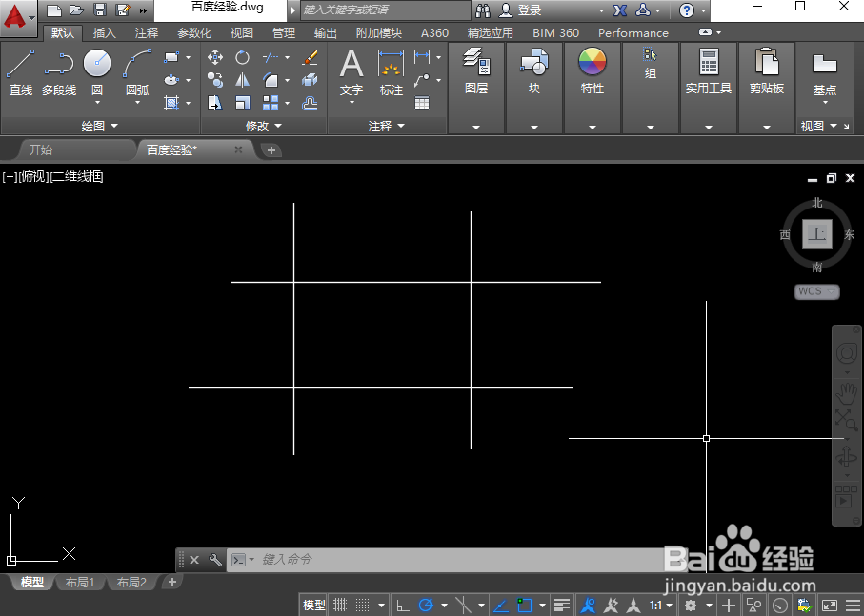Click the Multileader tool icon
The width and height of the screenshot is (864, 616).
click(x=422, y=80)
